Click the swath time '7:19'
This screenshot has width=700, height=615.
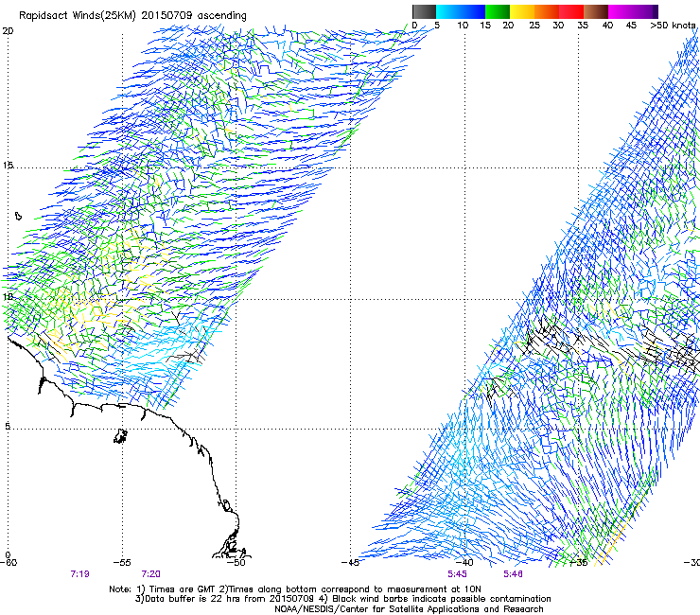pyautogui.click(x=79, y=574)
